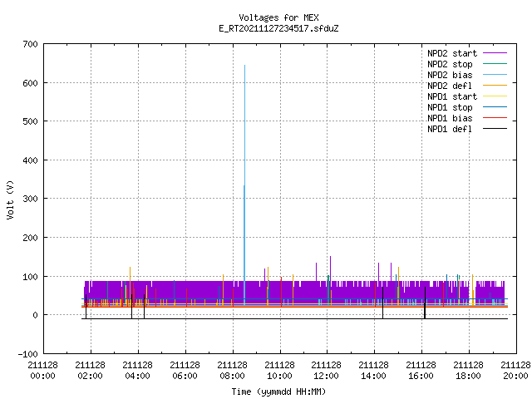This screenshot has height=399, width=532.
Task: Click the y-axis tick value 700
Action: click(30, 44)
